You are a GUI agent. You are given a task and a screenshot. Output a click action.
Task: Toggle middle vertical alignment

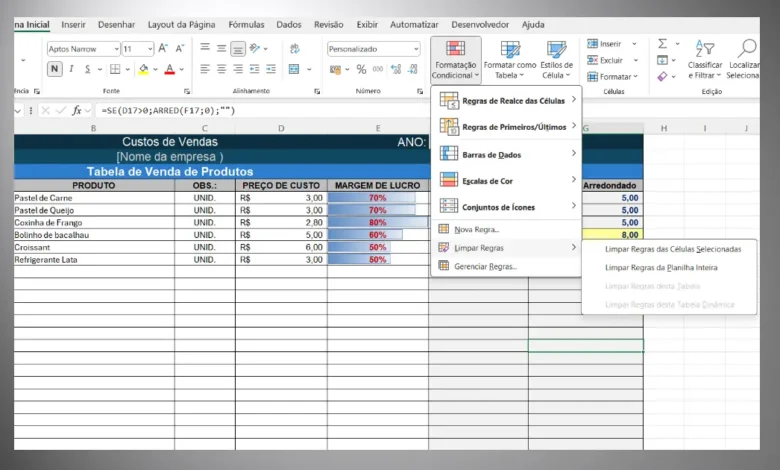221,48
